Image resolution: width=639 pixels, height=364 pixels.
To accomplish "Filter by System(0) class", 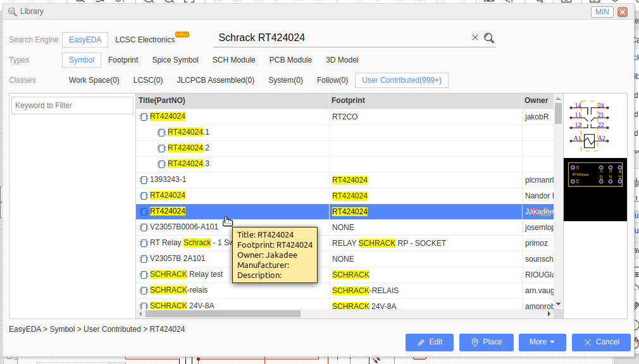I will pyautogui.click(x=286, y=80).
